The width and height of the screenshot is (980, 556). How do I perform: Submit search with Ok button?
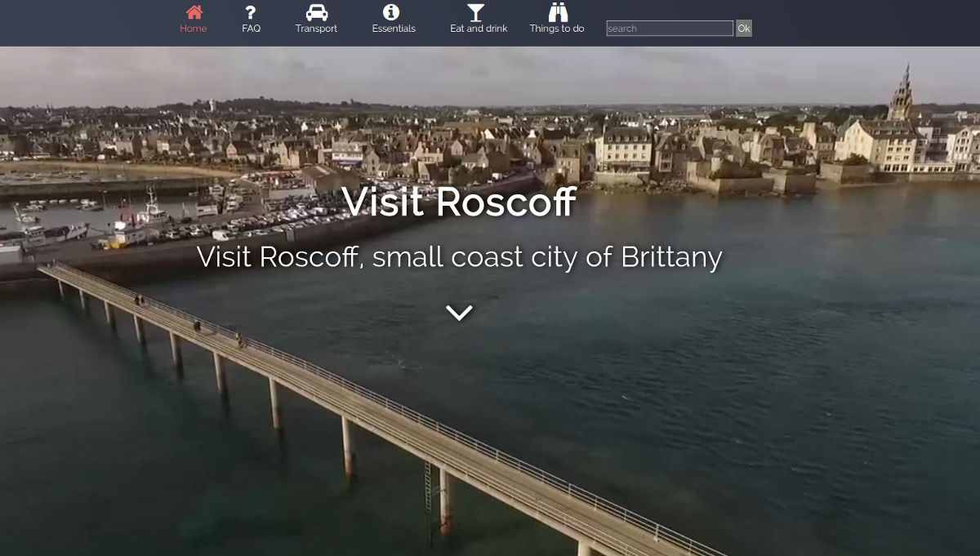pyautogui.click(x=743, y=29)
